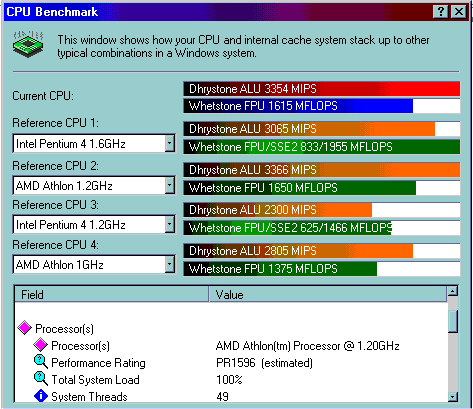Click the list scrollbar up arrow

(453, 291)
